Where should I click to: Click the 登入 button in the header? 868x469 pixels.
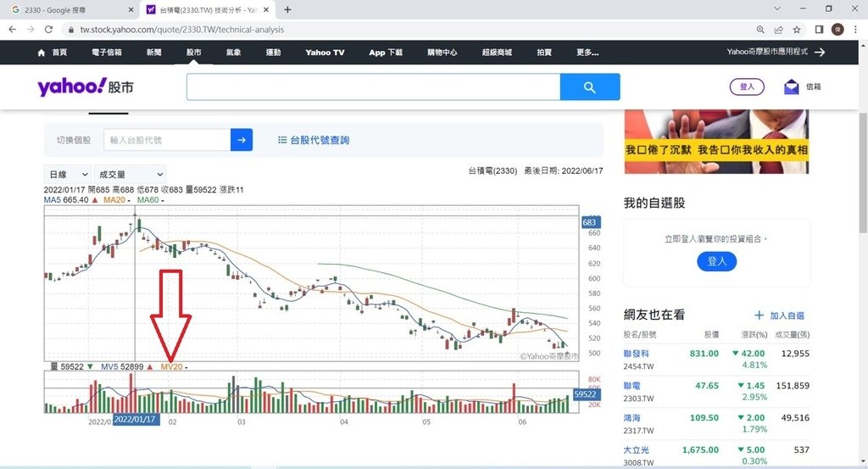tap(747, 87)
